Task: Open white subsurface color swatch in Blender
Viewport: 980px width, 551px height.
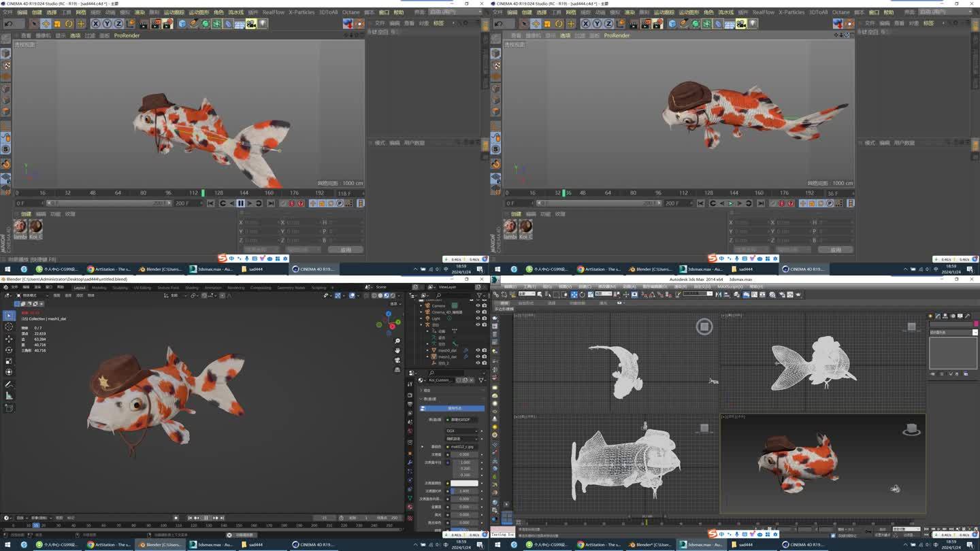Action: coord(464,483)
